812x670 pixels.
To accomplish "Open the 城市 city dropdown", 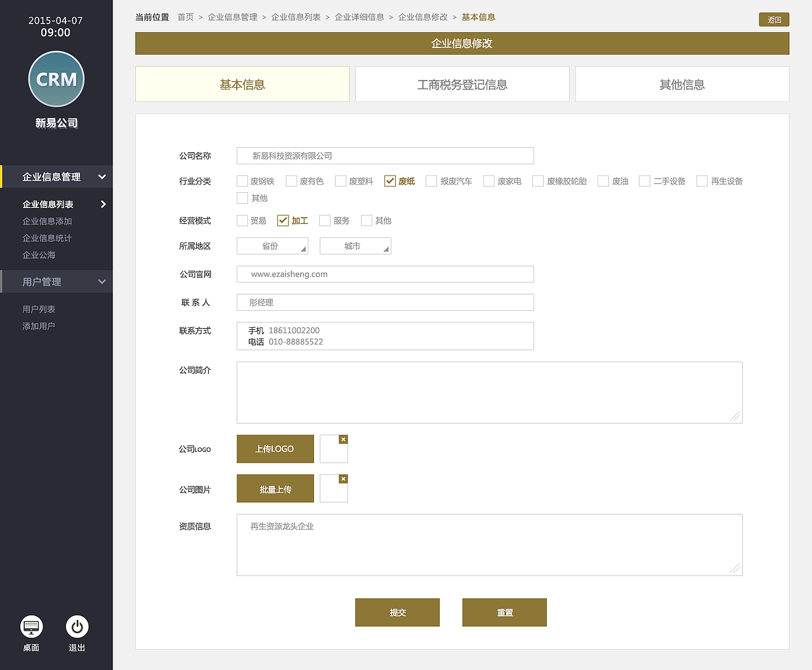I will [355, 246].
